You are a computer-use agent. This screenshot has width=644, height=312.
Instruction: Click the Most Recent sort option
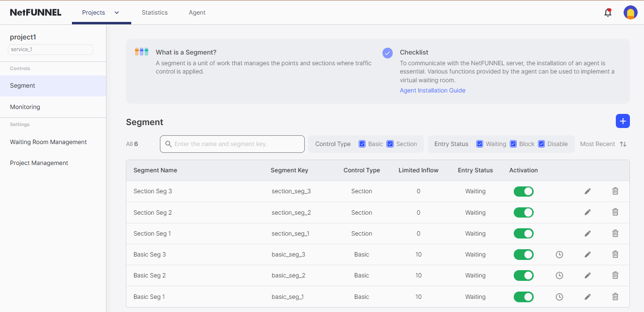pos(597,144)
